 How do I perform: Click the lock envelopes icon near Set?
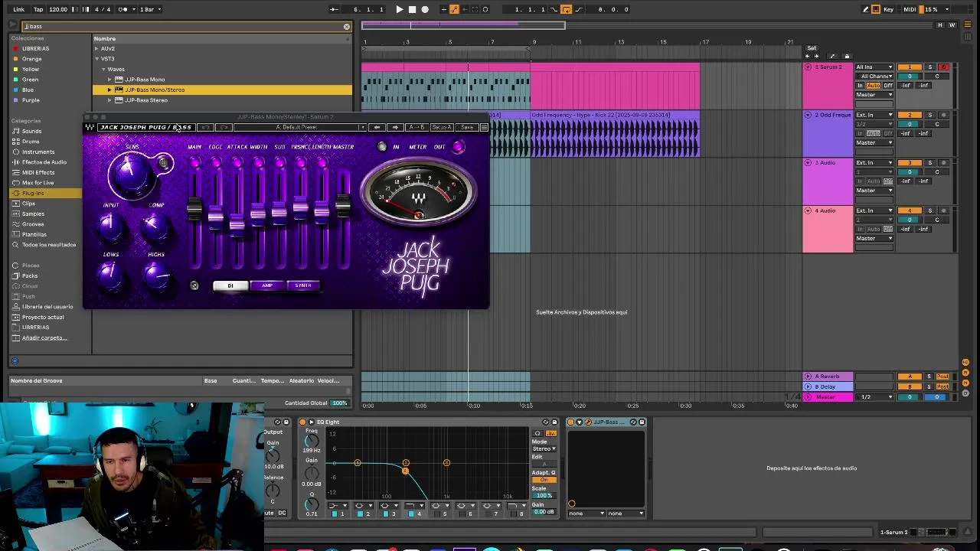pos(846,57)
